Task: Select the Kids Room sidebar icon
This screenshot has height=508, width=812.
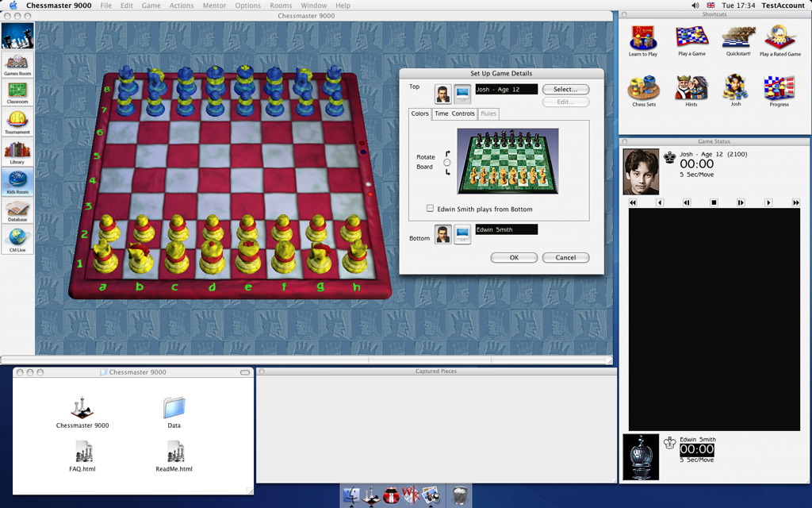Action: click(17, 182)
